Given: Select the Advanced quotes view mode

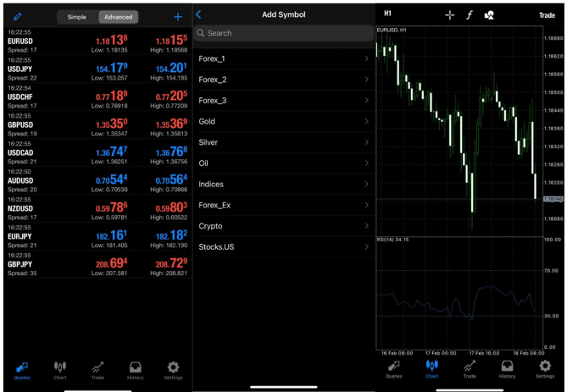Looking at the screenshot, I should click(118, 17).
